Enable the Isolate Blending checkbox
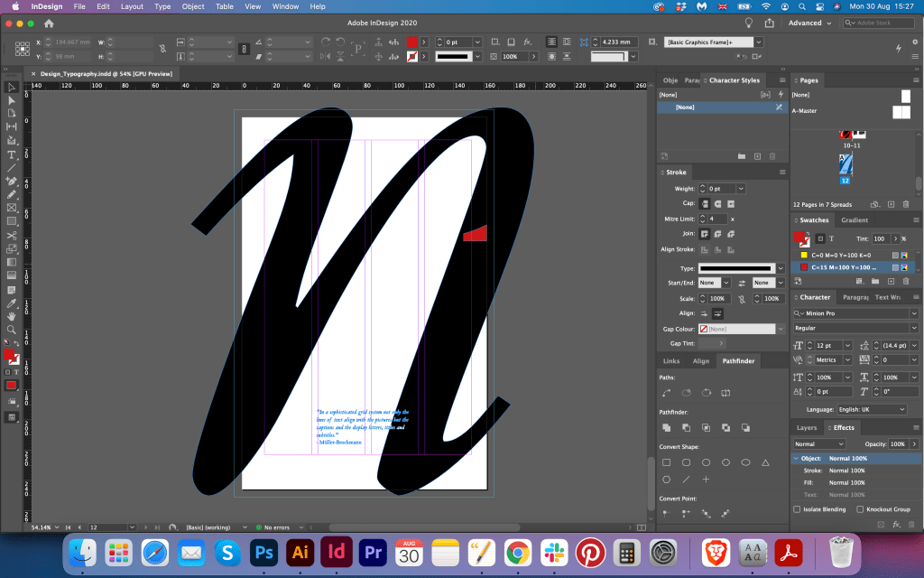 [797, 509]
